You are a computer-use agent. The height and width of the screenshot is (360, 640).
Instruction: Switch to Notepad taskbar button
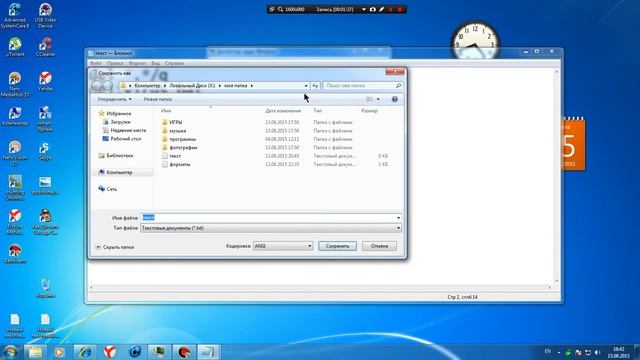click(208, 352)
